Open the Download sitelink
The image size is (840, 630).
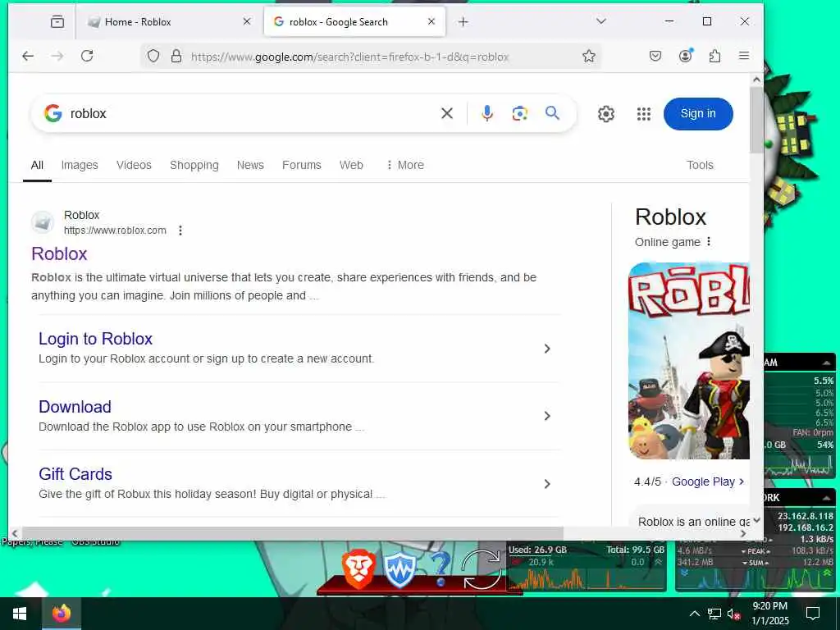[x=75, y=407]
